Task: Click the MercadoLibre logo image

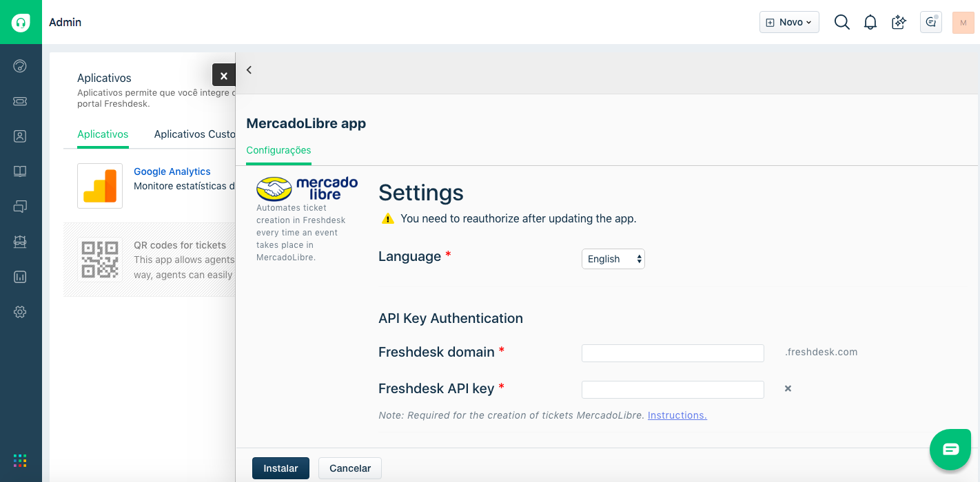Action: click(x=307, y=188)
